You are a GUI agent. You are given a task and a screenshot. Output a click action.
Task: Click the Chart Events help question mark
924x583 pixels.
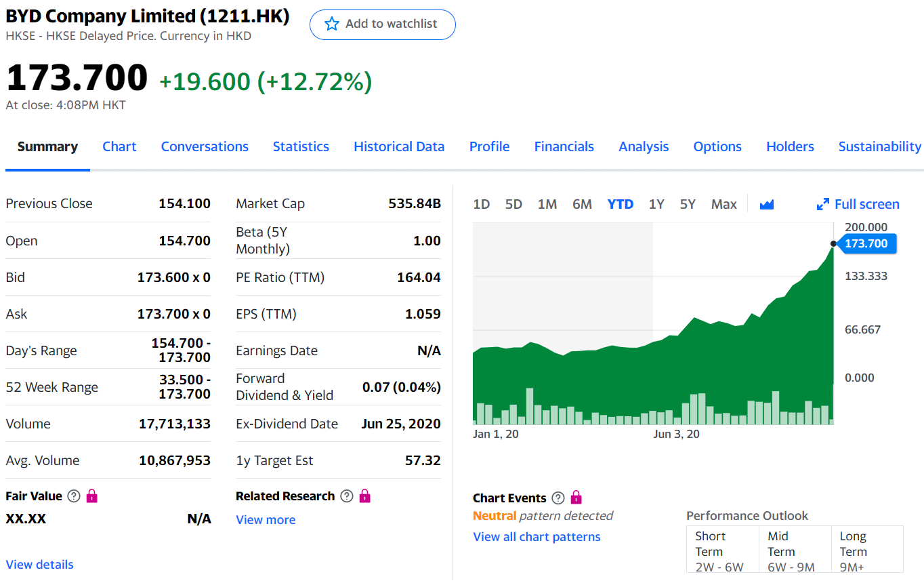(558, 498)
